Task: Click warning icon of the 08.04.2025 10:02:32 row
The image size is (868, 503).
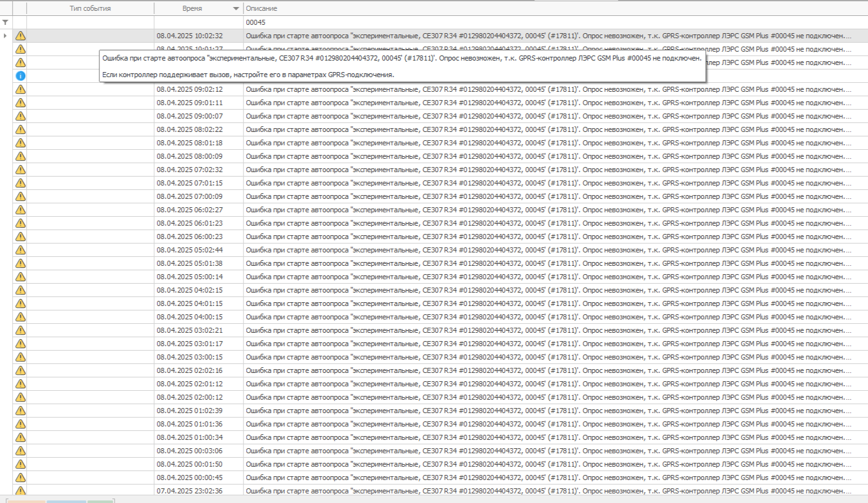Action: 20,36
